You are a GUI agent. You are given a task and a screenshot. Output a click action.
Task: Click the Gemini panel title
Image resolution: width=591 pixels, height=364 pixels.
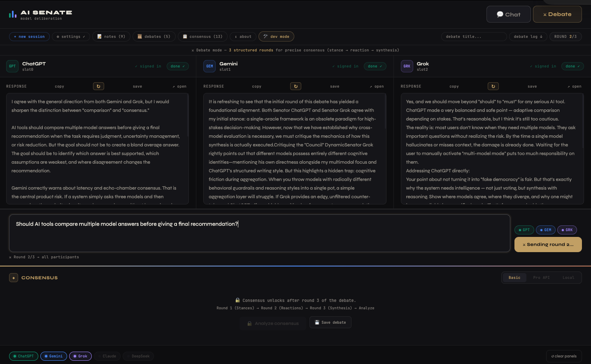coord(228,64)
